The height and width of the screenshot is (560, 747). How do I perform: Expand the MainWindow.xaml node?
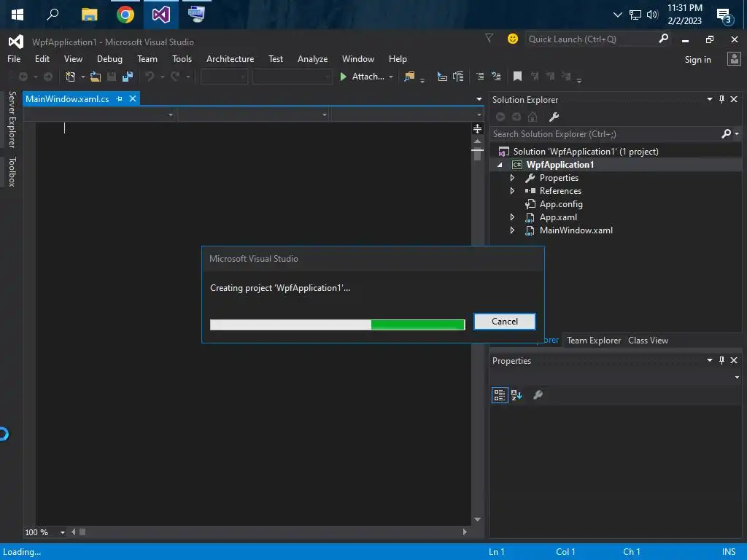click(x=512, y=230)
